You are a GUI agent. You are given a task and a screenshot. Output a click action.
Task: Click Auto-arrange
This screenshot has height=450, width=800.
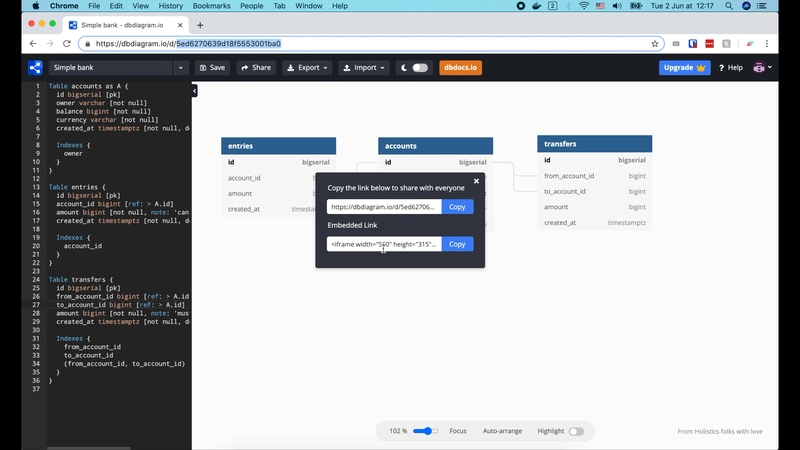(x=502, y=431)
